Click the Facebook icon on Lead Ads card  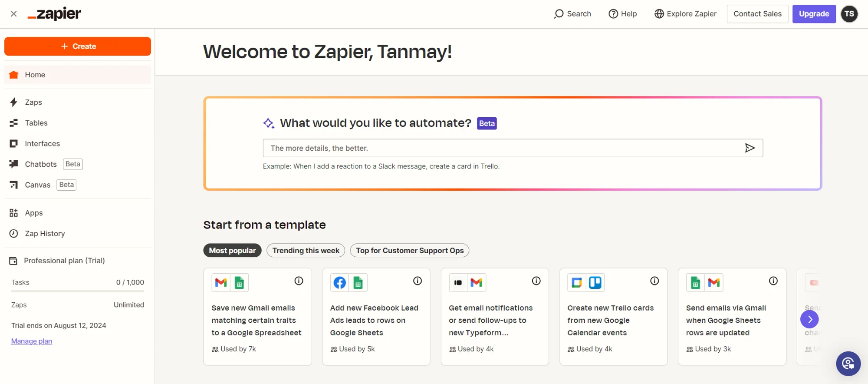[x=340, y=283]
